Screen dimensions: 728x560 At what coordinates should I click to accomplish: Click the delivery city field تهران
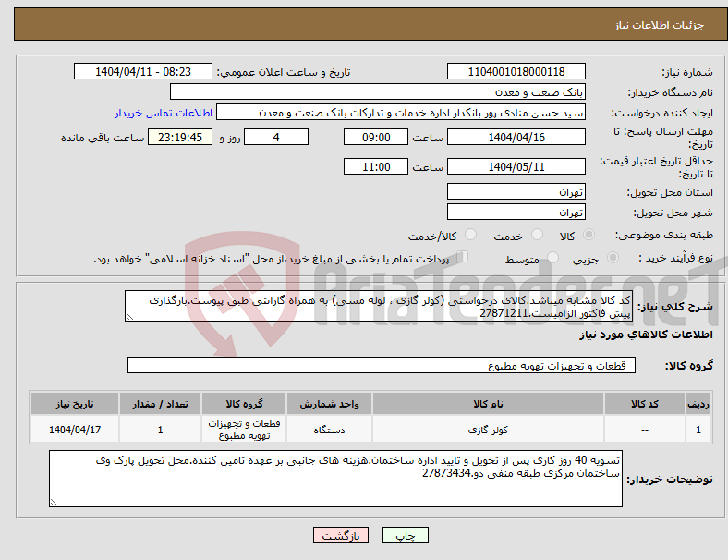coord(516,213)
